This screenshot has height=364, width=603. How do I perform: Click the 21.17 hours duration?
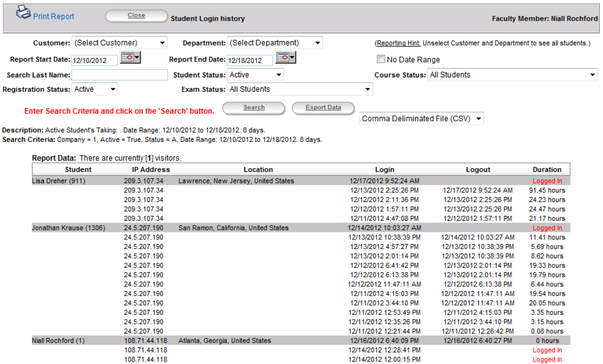pos(547,219)
